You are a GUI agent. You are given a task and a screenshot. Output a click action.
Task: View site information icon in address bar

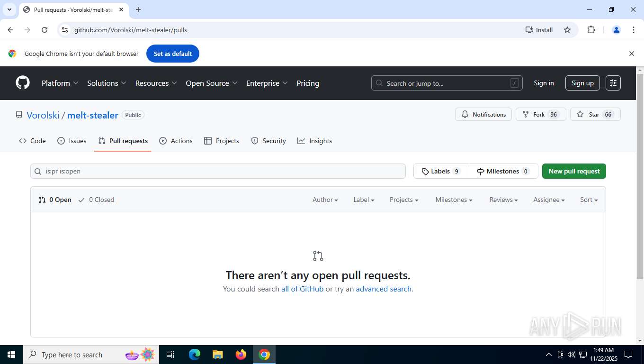point(65,30)
